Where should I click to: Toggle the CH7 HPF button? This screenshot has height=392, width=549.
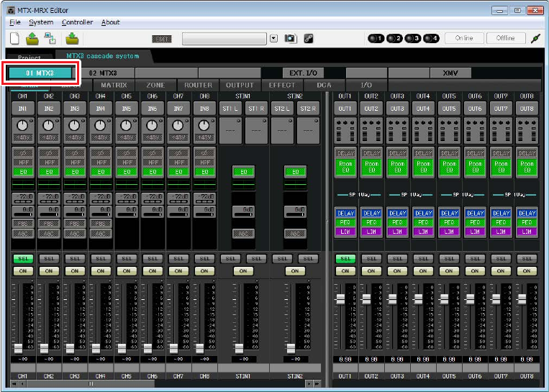[178, 163]
